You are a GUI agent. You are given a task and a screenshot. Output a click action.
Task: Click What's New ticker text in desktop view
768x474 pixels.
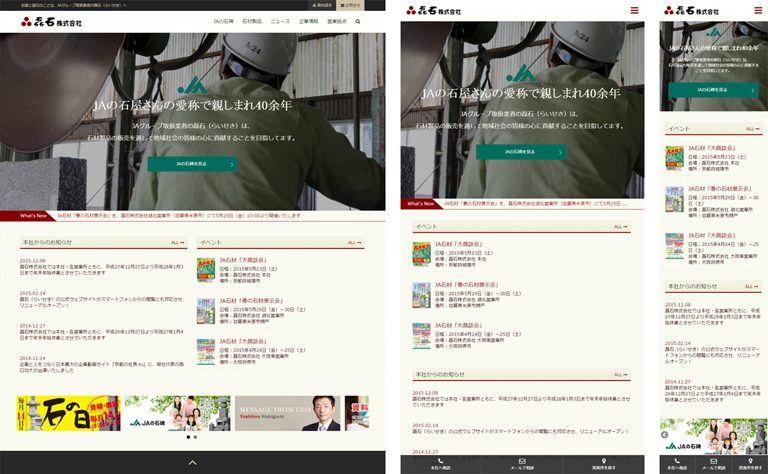coord(179,215)
